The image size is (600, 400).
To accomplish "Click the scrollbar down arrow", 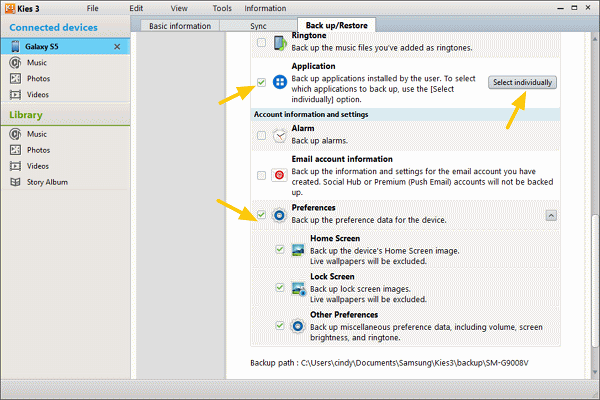I will [595, 372].
